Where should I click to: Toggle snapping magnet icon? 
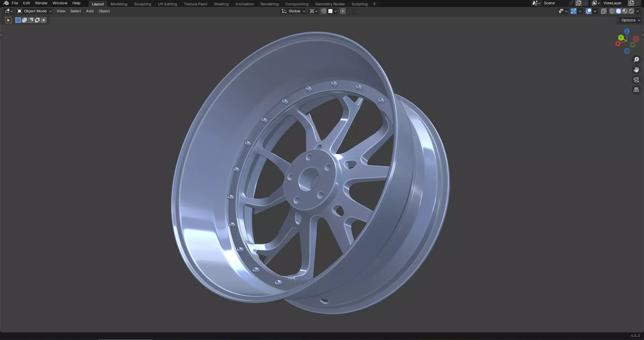[324, 11]
